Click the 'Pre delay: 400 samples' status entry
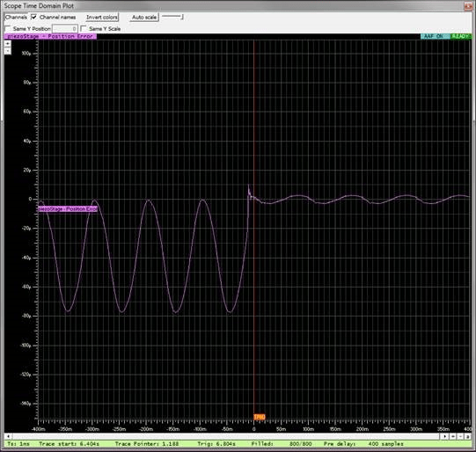 click(363, 444)
